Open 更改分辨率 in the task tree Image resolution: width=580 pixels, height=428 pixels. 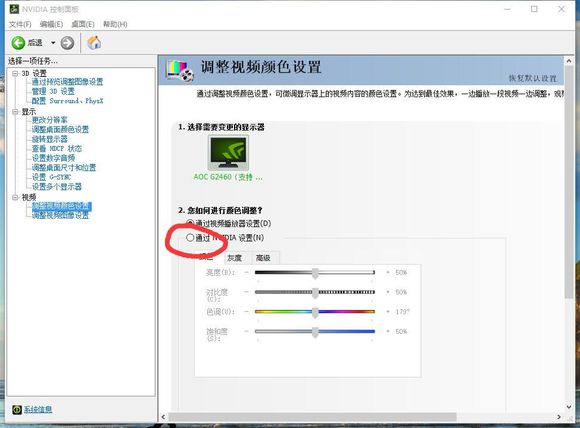50,120
